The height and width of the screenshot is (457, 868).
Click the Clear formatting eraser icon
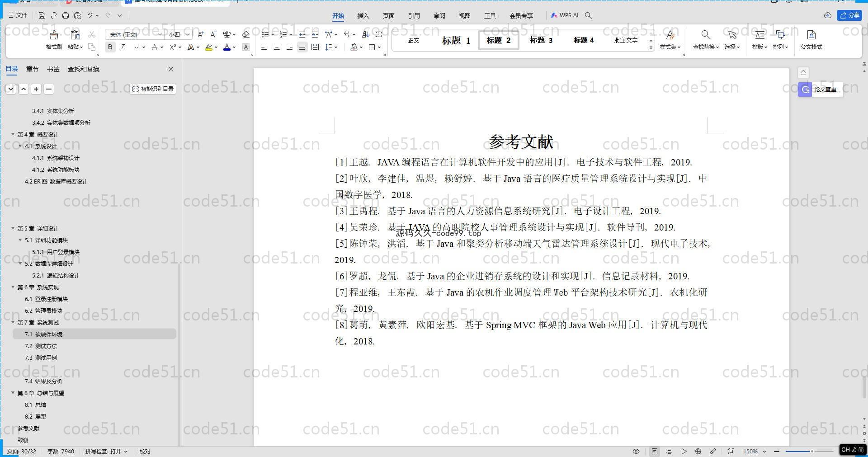pos(246,34)
